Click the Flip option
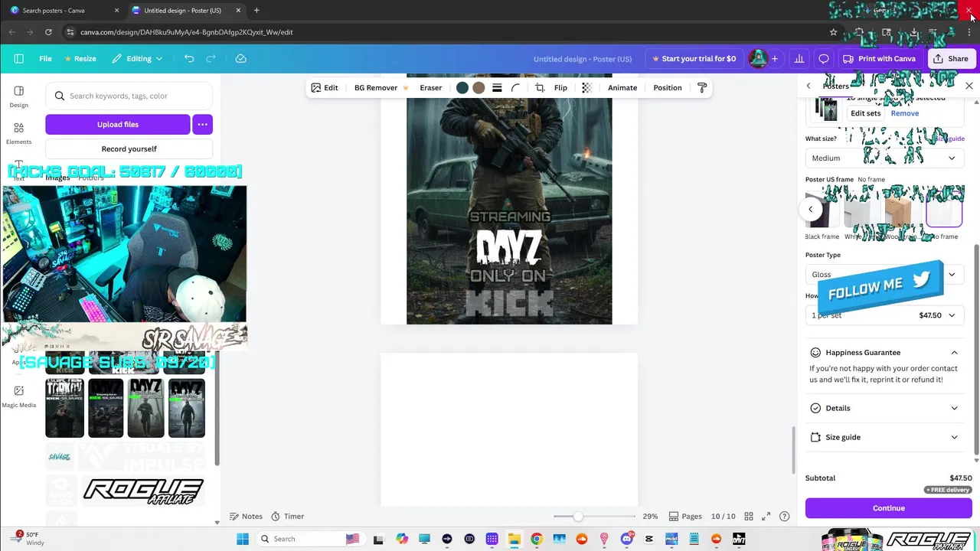The width and height of the screenshot is (980, 551). click(560, 88)
